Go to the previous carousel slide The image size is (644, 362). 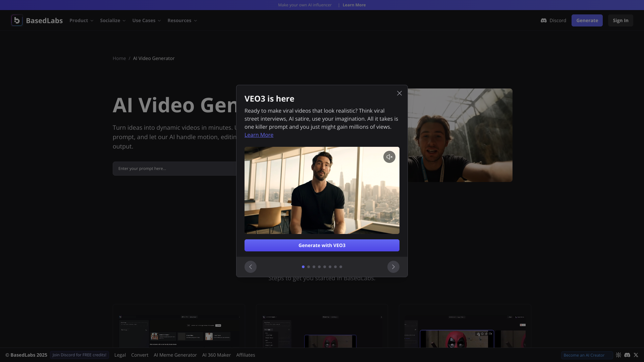pos(250,267)
